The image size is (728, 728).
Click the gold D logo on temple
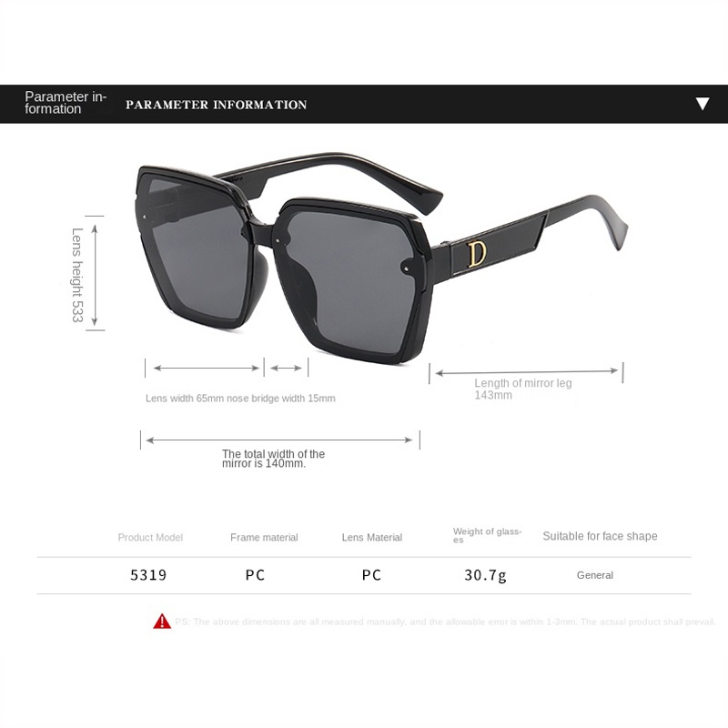pos(477,254)
